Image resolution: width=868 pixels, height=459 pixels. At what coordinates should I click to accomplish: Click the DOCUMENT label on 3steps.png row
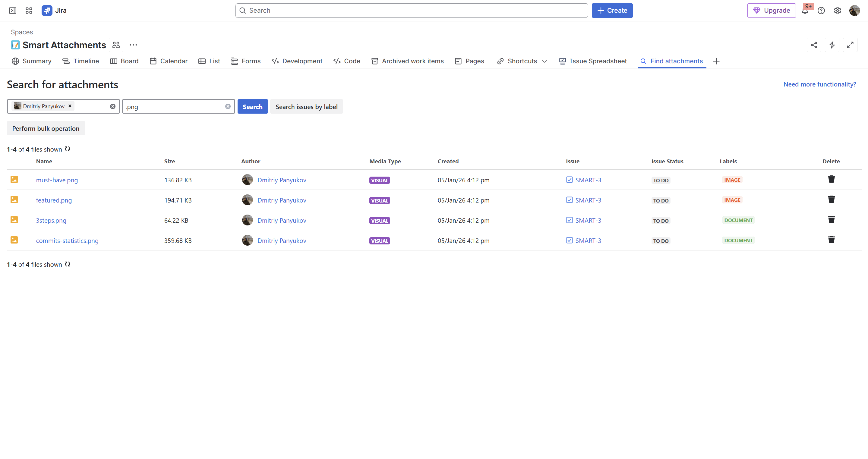click(x=738, y=220)
